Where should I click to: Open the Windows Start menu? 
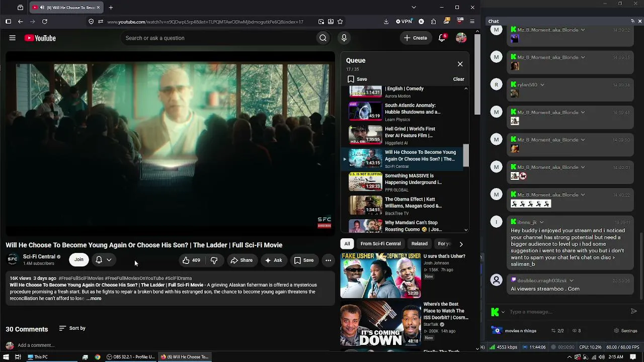pos(5,357)
